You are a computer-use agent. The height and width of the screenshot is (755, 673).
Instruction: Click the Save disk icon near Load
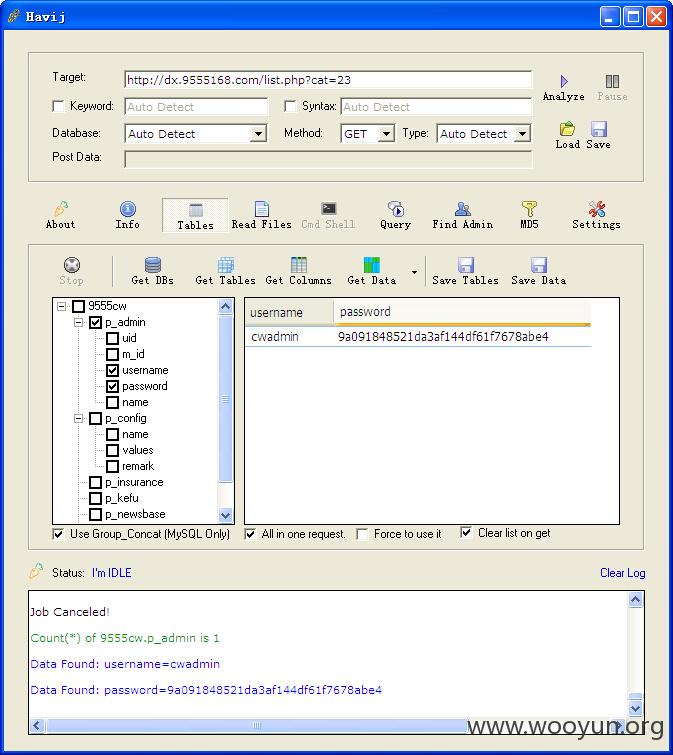click(598, 129)
